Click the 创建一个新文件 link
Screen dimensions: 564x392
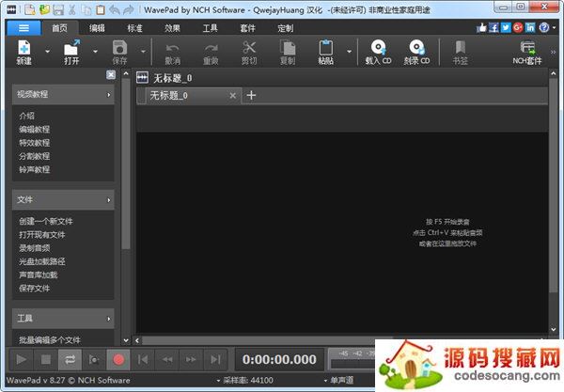(x=46, y=221)
